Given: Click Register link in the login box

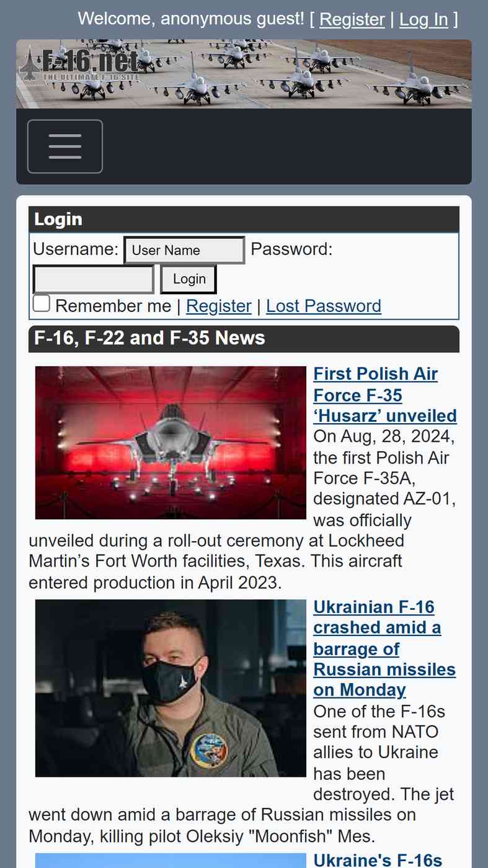Looking at the screenshot, I should pos(219,306).
